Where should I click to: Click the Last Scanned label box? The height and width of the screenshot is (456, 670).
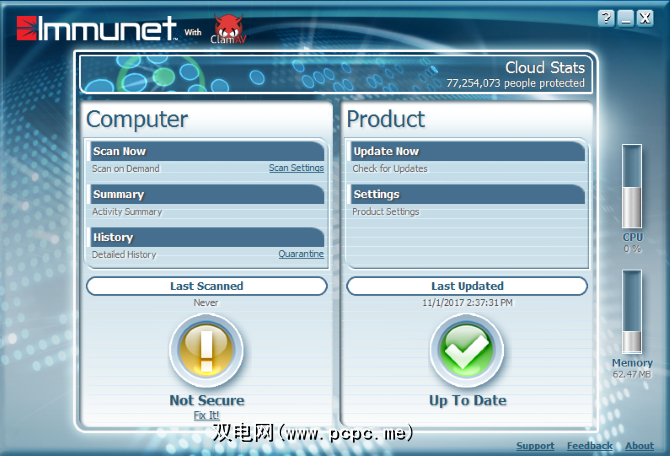point(207,286)
